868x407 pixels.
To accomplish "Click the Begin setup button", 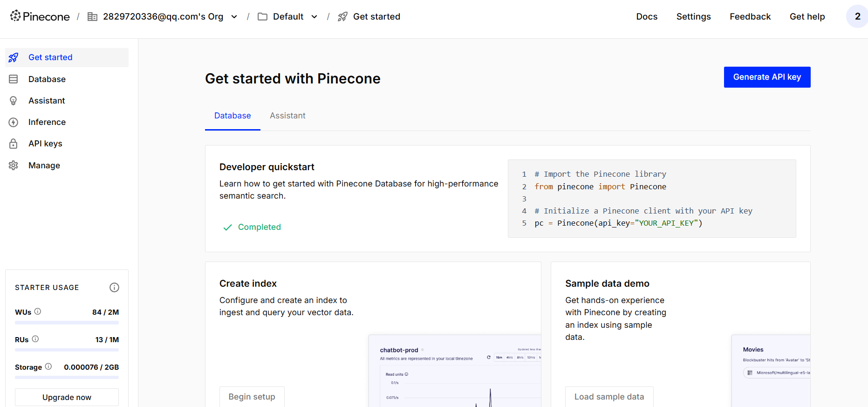I will coord(252,397).
